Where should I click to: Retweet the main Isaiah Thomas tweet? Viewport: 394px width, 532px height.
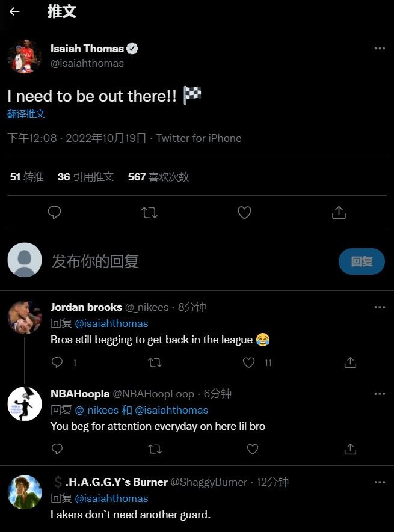[x=149, y=212]
